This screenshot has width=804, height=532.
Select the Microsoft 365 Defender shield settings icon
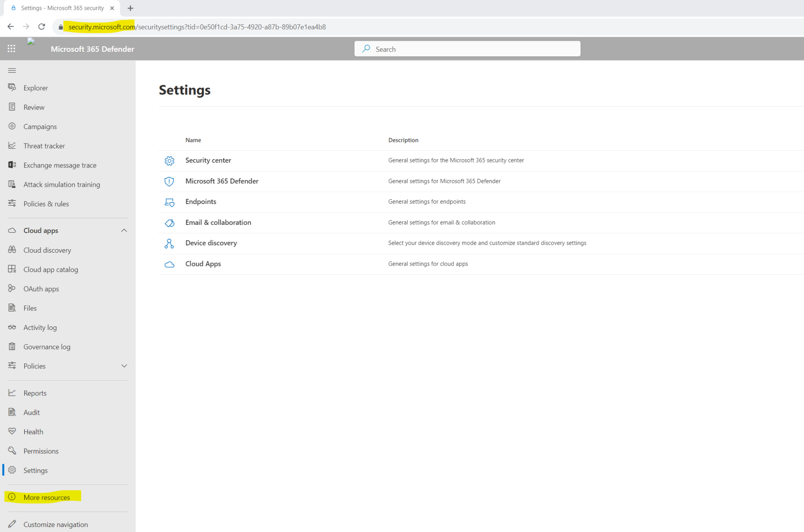pos(169,181)
